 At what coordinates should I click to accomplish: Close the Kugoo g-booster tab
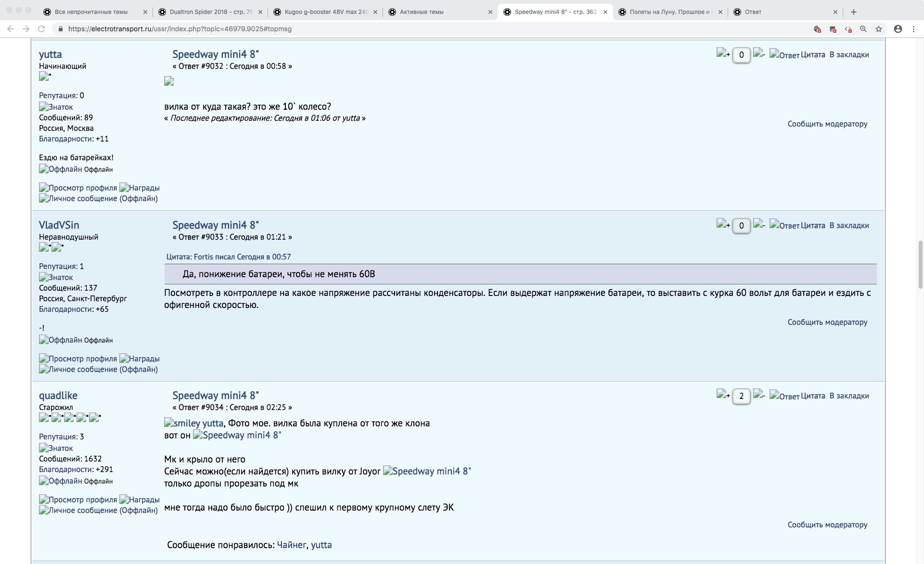point(375,12)
